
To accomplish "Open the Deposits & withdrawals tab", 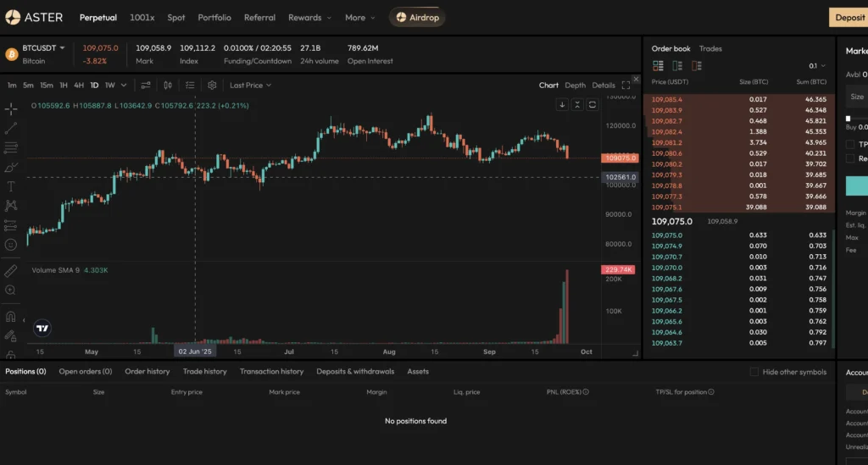I will point(355,372).
